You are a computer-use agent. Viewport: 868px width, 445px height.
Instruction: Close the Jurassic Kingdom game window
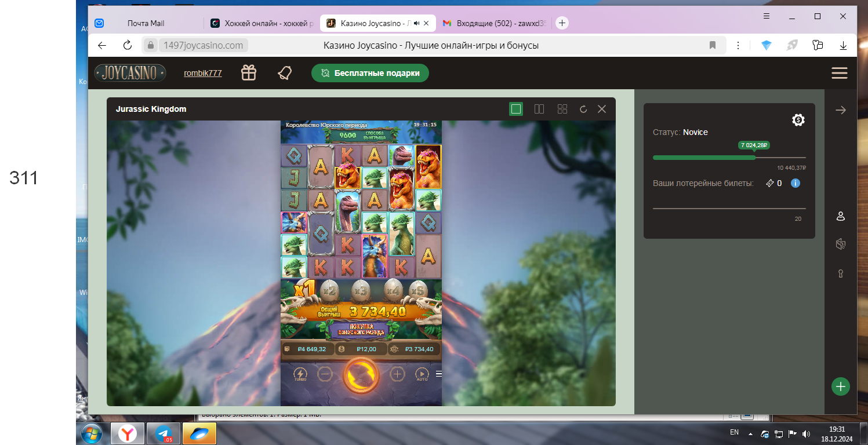click(602, 109)
